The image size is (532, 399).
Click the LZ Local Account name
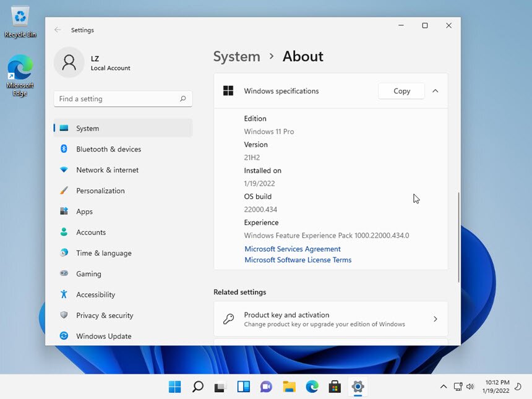click(x=110, y=63)
